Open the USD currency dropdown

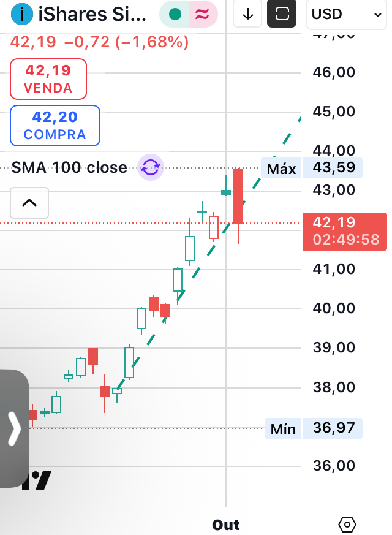pyautogui.click(x=346, y=15)
